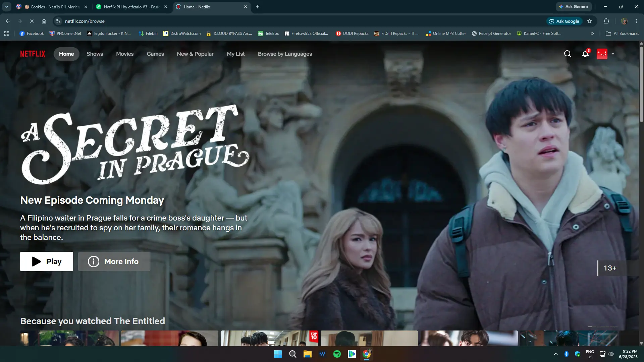Open Windows taskbar search
The width and height of the screenshot is (644, 362).
click(292, 354)
